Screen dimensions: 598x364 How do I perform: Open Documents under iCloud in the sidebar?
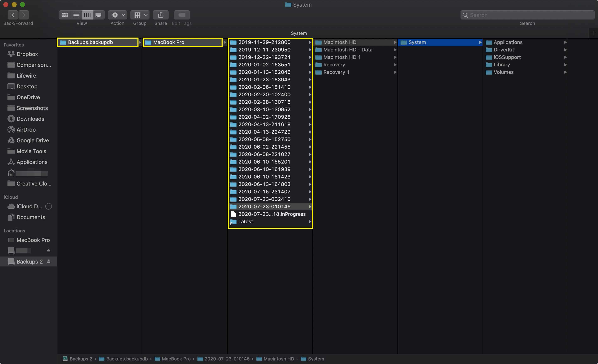coord(28,217)
